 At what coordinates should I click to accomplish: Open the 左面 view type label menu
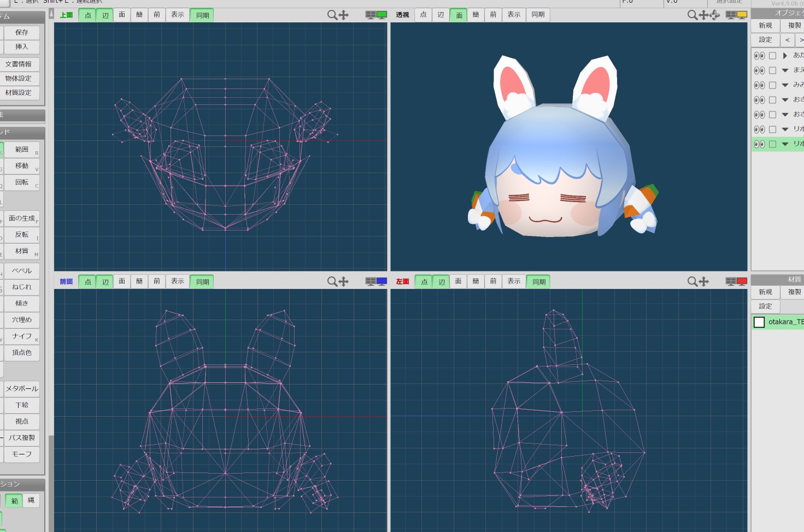pyautogui.click(x=402, y=282)
